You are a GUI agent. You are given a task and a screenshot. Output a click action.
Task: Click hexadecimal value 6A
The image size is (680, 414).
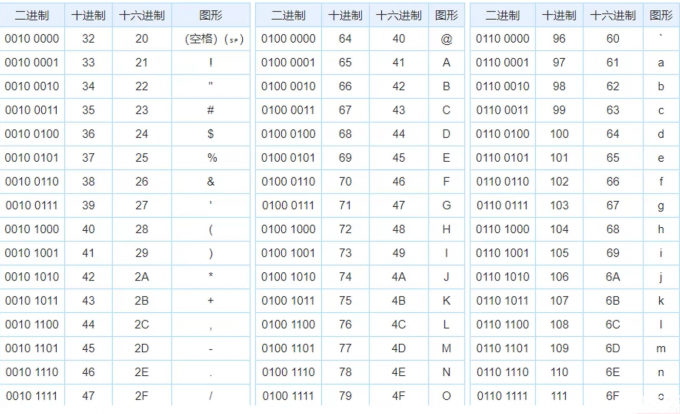[x=613, y=277]
